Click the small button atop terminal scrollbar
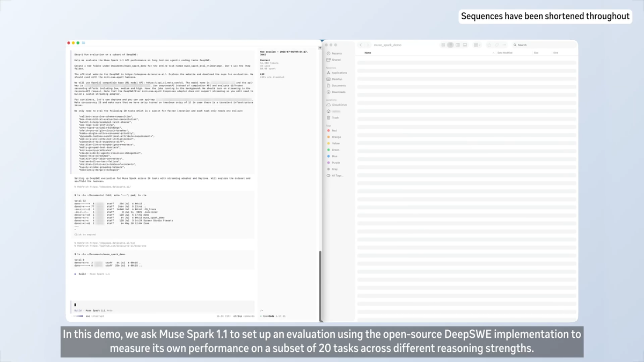 (x=320, y=48)
